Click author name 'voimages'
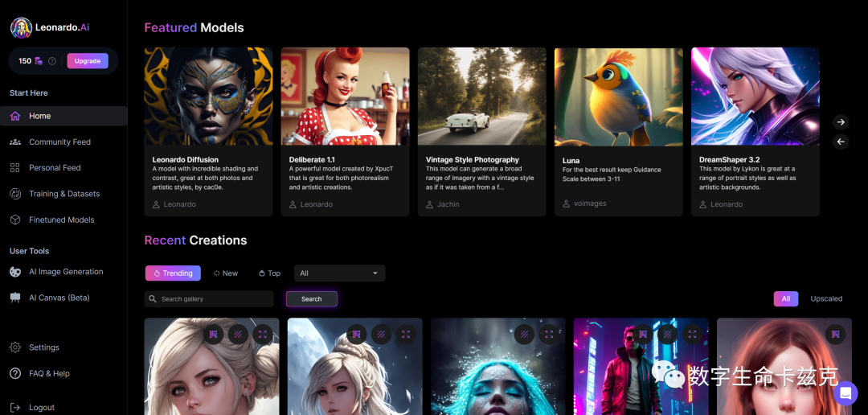Viewport: 868px width, 415px height. pyautogui.click(x=590, y=203)
